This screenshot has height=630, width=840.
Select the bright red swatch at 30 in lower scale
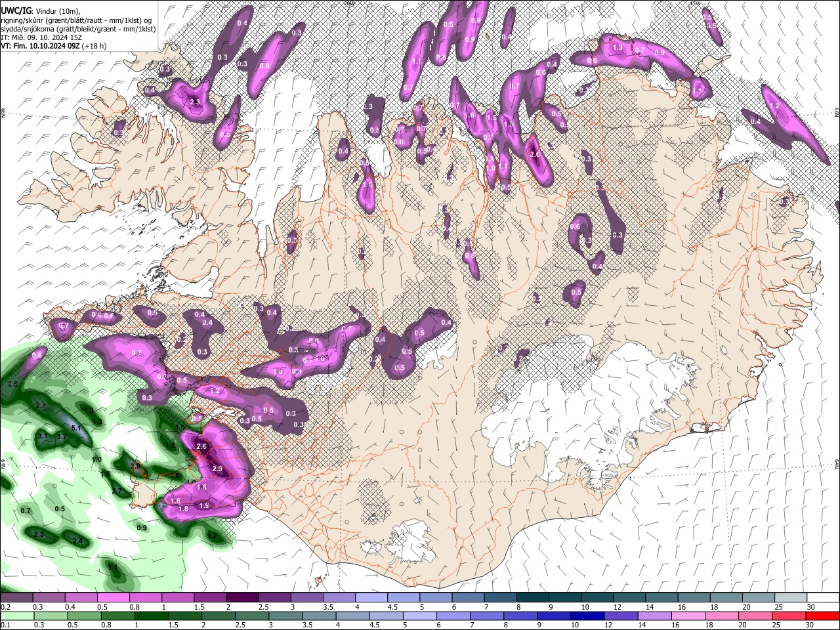[823, 616]
